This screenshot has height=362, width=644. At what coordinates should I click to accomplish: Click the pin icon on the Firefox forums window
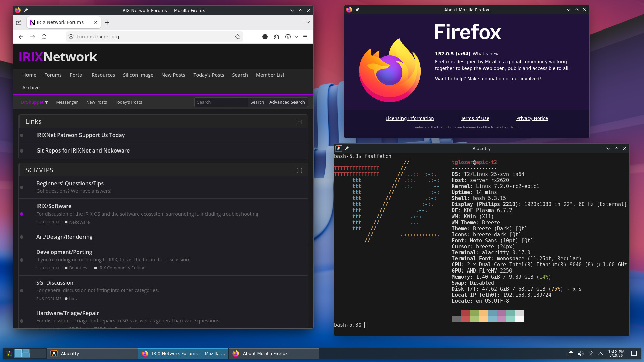(x=26, y=10)
